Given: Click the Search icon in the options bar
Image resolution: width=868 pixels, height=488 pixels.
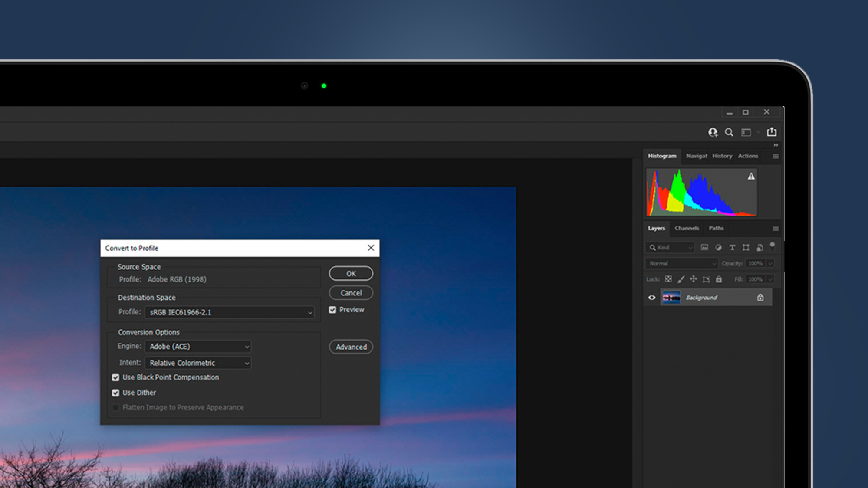Looking at the screenshot, I should tap(729, 132).
